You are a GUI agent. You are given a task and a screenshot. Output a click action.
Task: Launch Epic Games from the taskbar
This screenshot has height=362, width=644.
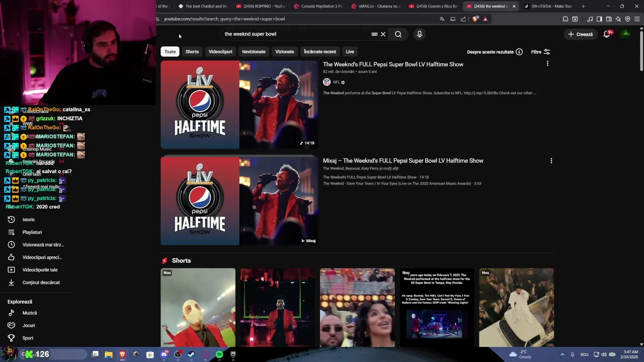click(x=233, y=354)
